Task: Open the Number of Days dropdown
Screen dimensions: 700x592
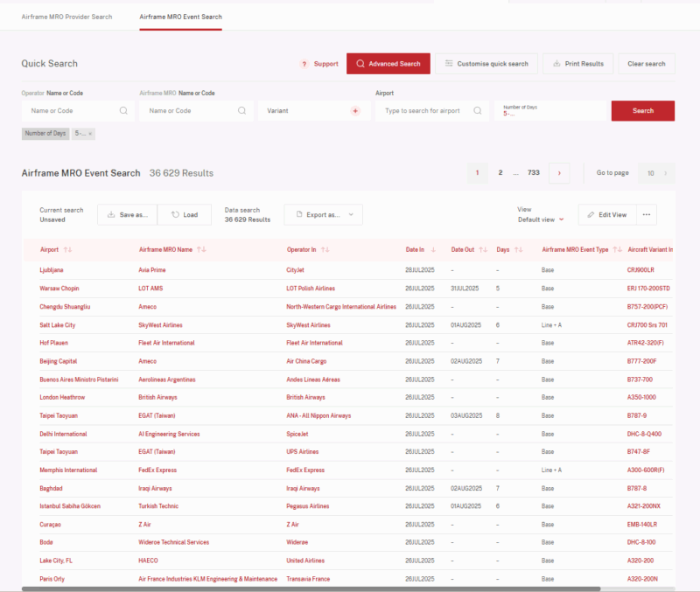Action: pyautogui.click(x=551, y=111)
